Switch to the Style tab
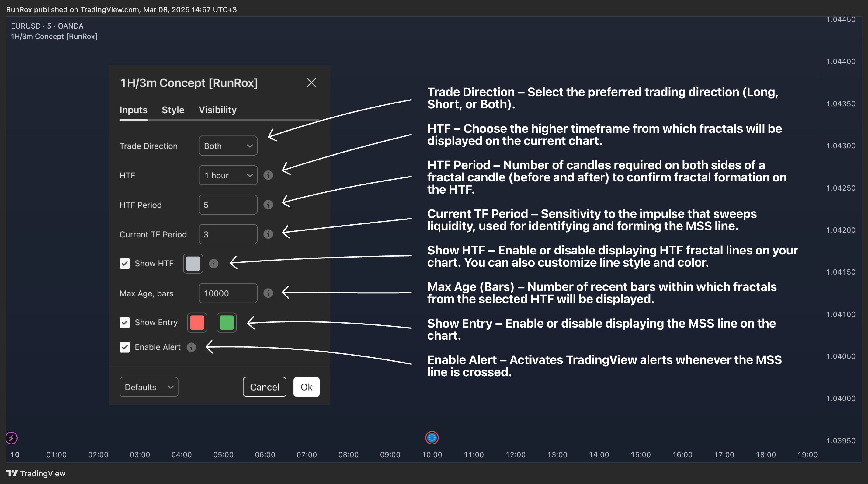The width and height of the screenshot is (868, 484). point(173,110)
